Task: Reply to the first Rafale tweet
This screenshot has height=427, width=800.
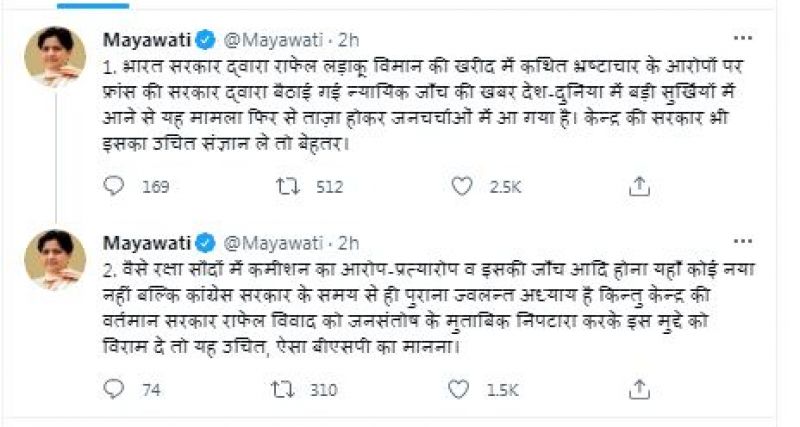Action: tap(115, 187)
